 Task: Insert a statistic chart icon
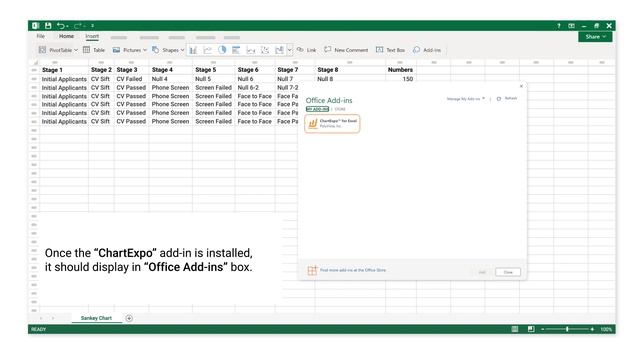tap(251, 50)
